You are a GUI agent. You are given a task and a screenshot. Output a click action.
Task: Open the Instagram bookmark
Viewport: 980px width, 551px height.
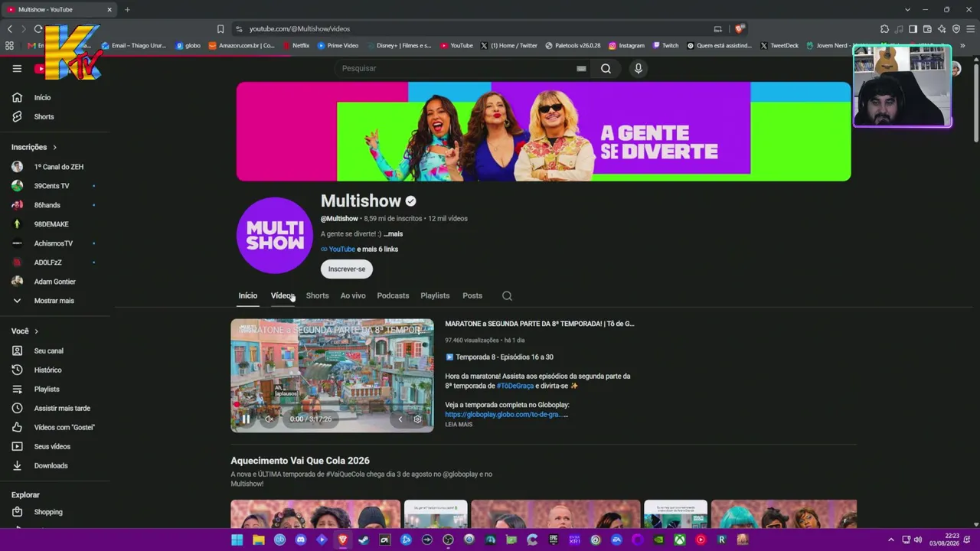[x=626, y=45]
